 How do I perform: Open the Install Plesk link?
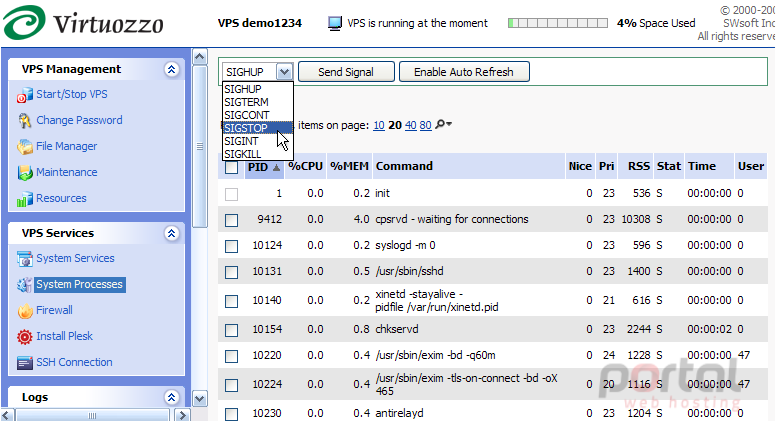64,336
